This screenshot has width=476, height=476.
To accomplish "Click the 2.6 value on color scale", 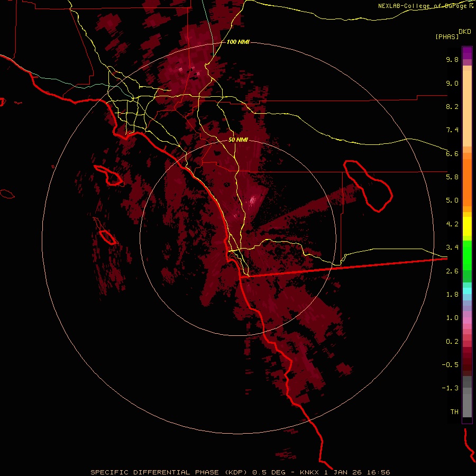I will 452,271.
